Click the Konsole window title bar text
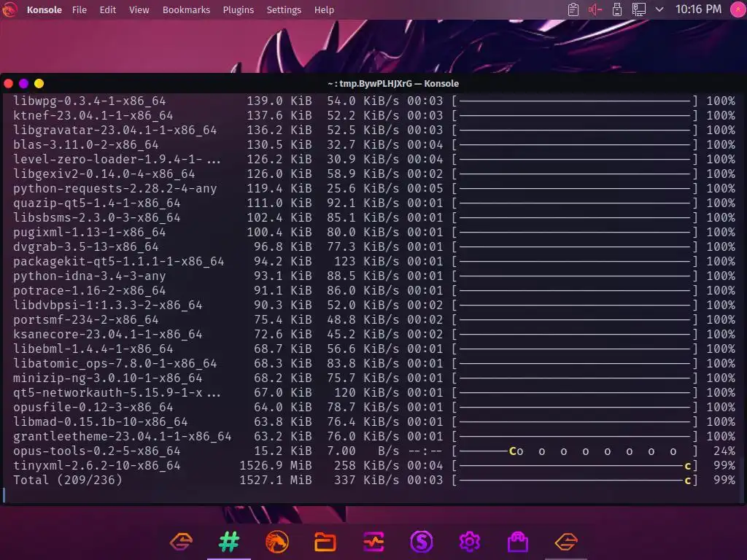The height and width of the screenshot is (560, 747). 393,84
